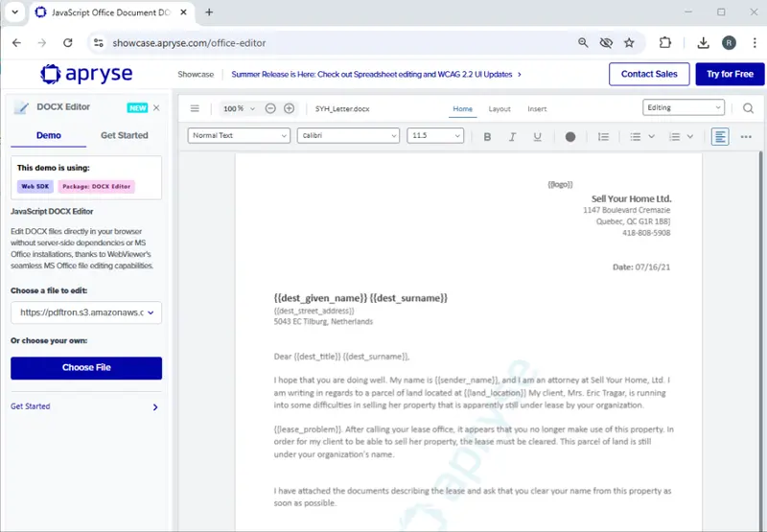Click the Try for Free button
Image resolution: width=767 pixels, height=532 pixels.
click(x=730, y=74)
